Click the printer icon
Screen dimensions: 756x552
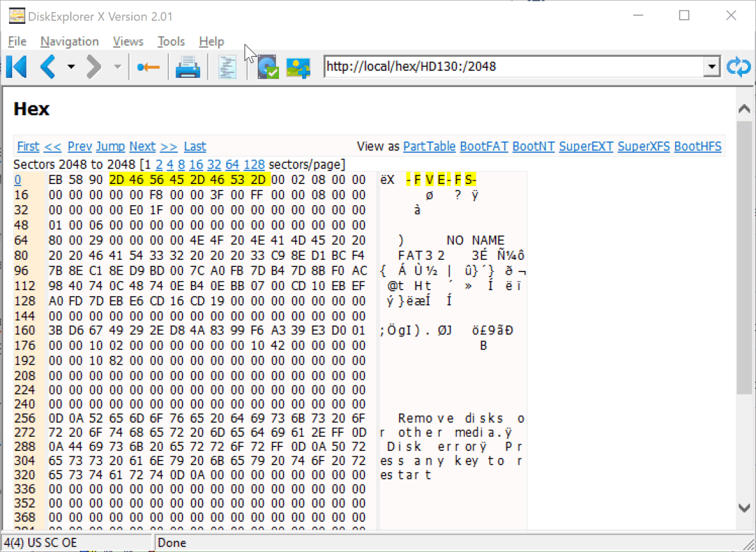[188, 67]
